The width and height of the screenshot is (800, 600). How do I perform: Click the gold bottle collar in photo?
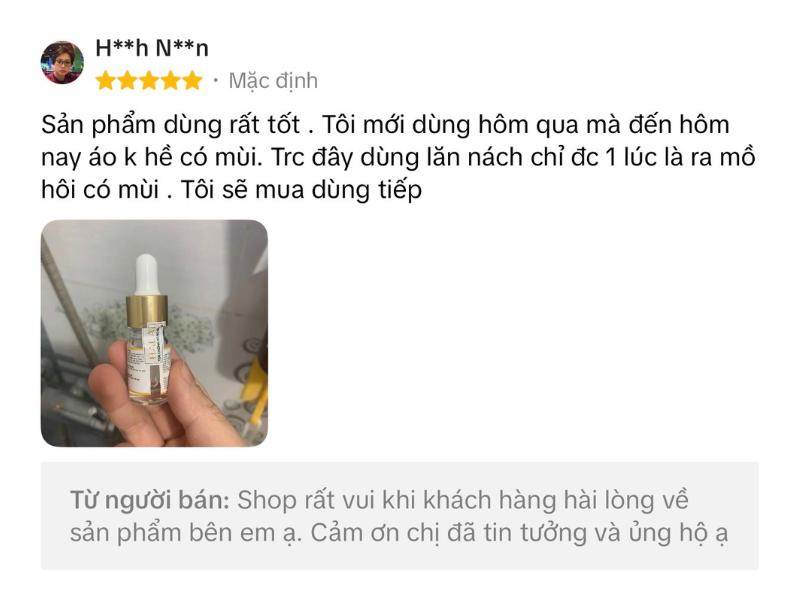(x=147, y=311)
